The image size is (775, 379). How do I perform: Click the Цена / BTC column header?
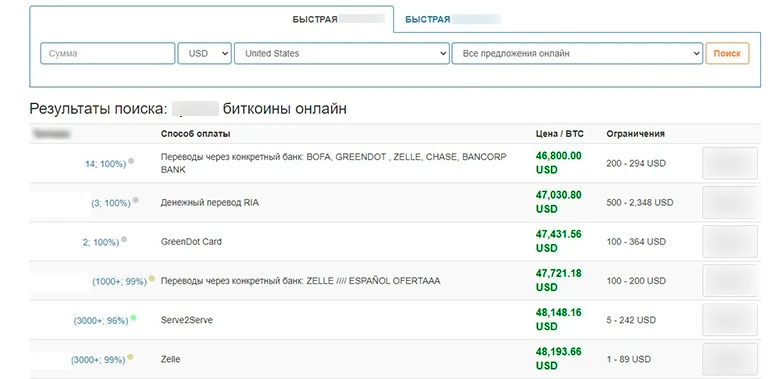click(560, 134)
